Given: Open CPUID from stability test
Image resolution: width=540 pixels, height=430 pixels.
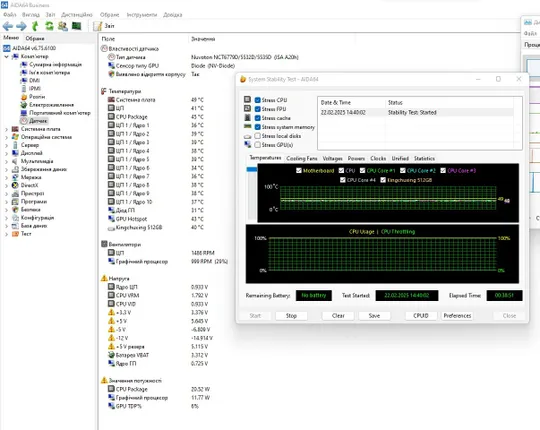Looking at the screenshot, I should click(x=421, y=316).
